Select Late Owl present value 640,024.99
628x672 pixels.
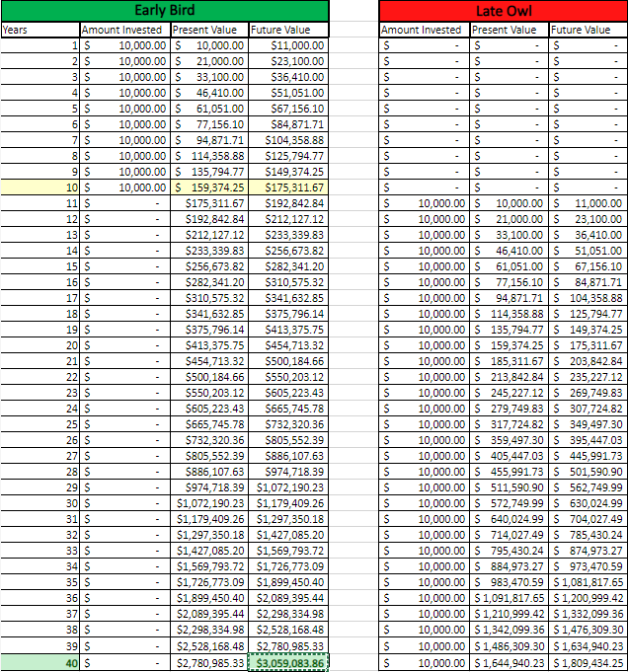coord(510,519)
